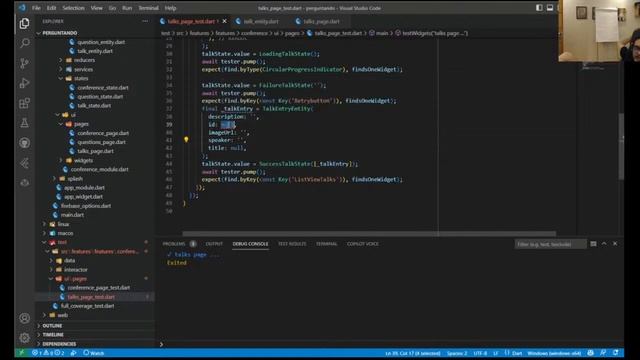Screen dimensions: 640x360
Task: Open the Terminal panel tab
Action: pyautogui.click(x=327, y=244)
